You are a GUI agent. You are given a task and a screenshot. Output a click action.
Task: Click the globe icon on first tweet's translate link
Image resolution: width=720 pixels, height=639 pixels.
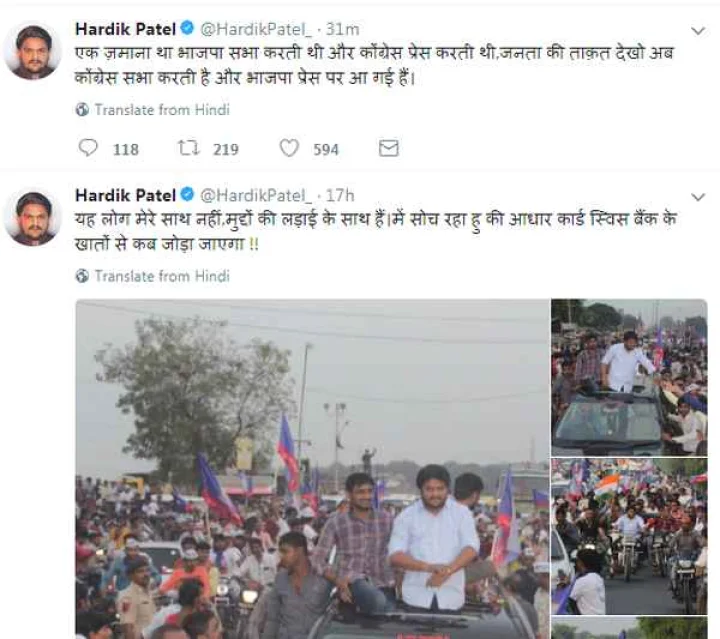[x=82, y=110]
